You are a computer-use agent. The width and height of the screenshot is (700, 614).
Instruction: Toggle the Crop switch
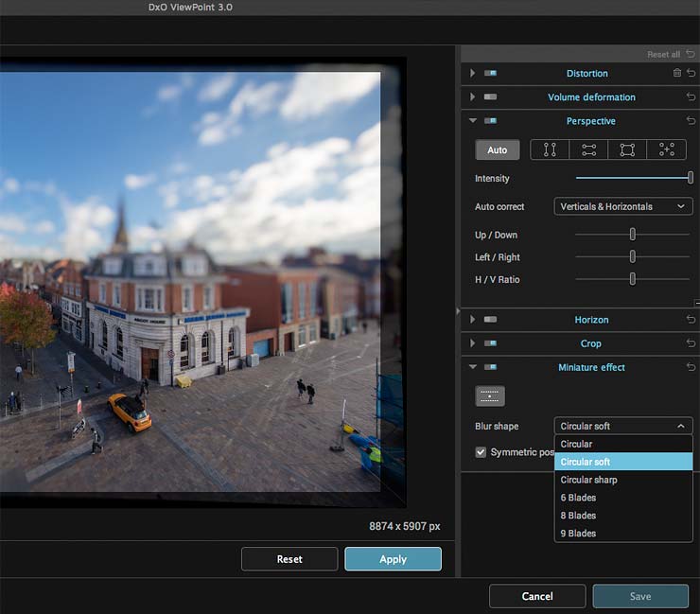(x=490, y=342)
